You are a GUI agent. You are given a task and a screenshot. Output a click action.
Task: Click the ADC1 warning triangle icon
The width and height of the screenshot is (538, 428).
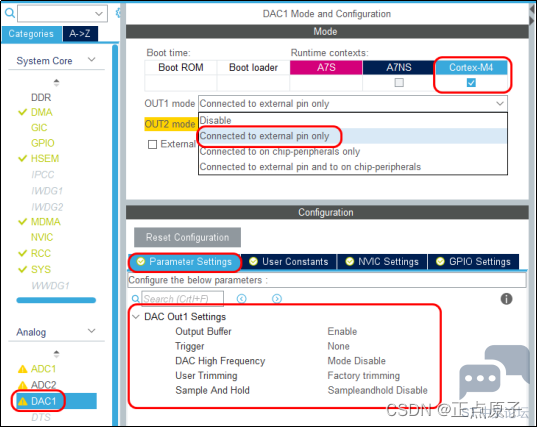click(x=22, y=369)
